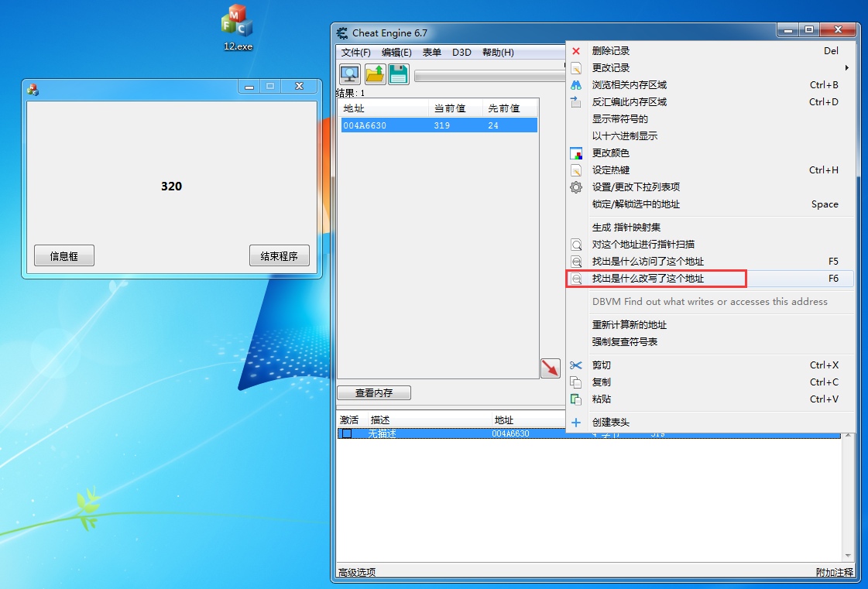Click the change record edit icon
Screen dimensions: 868x589
(576, 68)
